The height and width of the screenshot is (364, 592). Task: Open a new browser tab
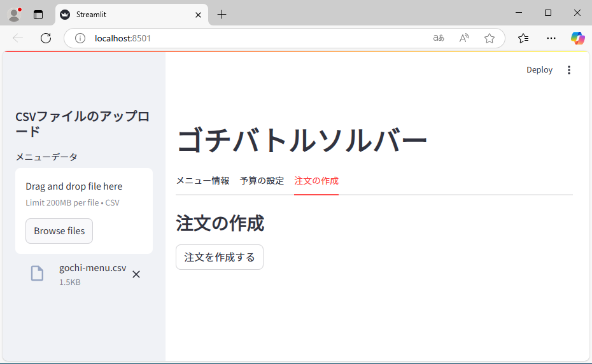[x=222, y=15]
